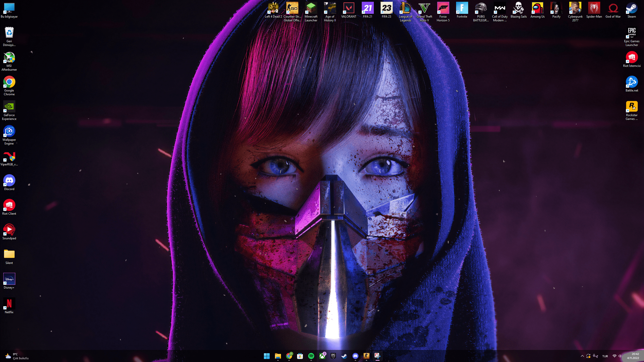Screen dimensions: 644x362
Task: Select the League of Legends shortcut
Action: pos(405,12)
